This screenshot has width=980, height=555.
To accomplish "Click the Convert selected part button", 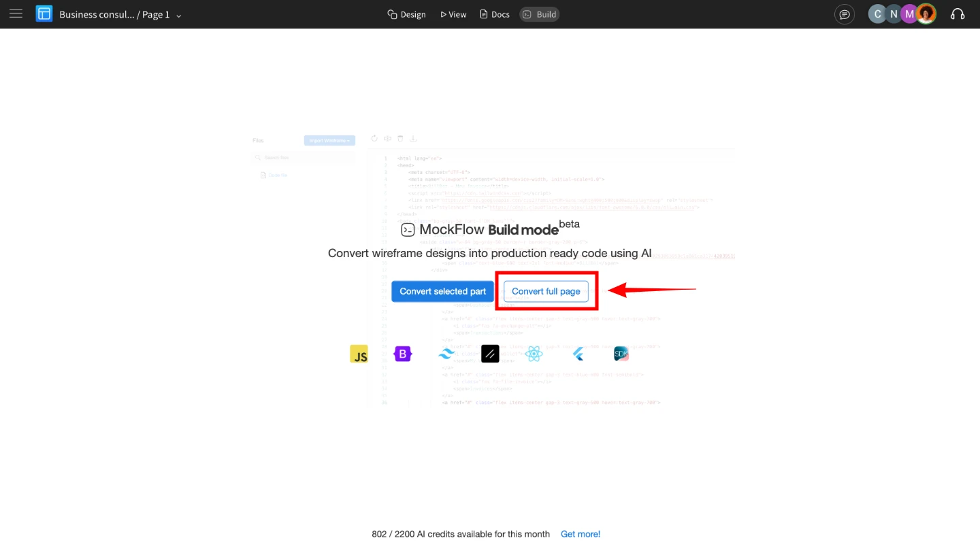I will [x=442, y=291].
